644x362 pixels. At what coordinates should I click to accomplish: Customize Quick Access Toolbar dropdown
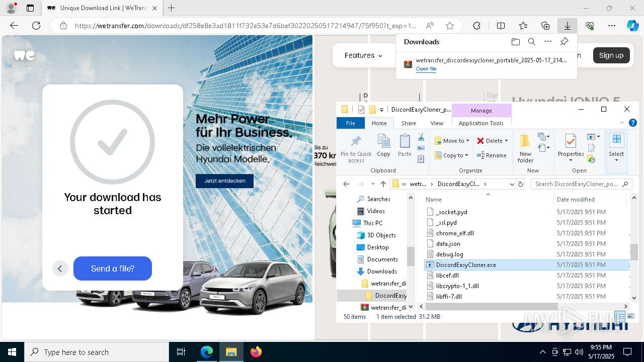click(381, 110)
